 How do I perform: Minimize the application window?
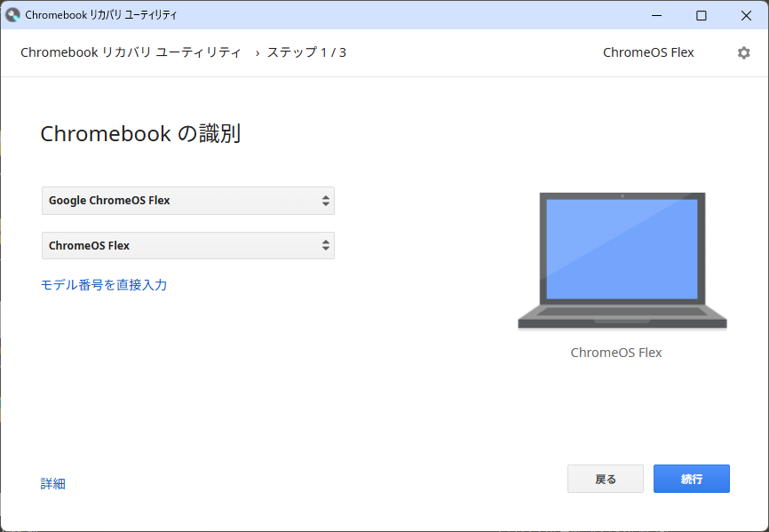[656, 15]
